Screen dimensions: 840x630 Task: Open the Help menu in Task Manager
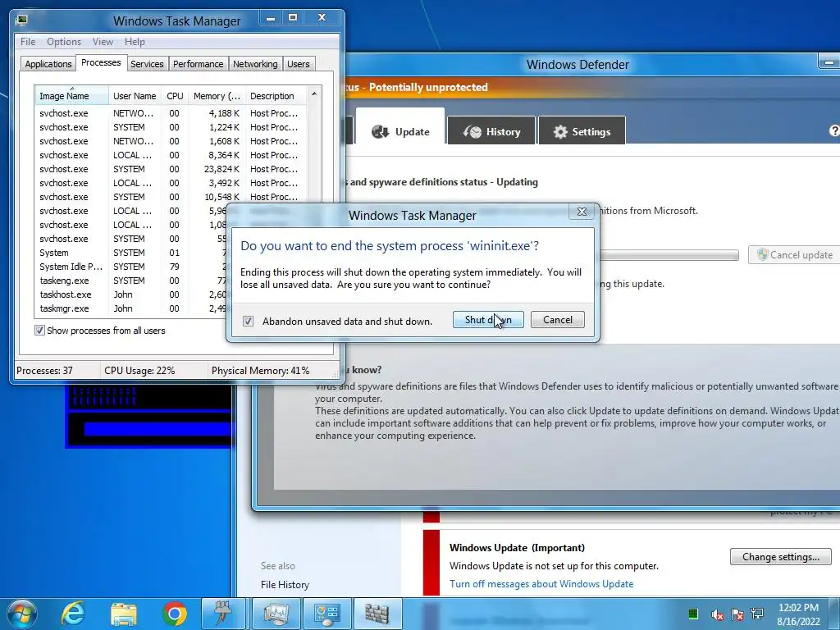(135, 42)
